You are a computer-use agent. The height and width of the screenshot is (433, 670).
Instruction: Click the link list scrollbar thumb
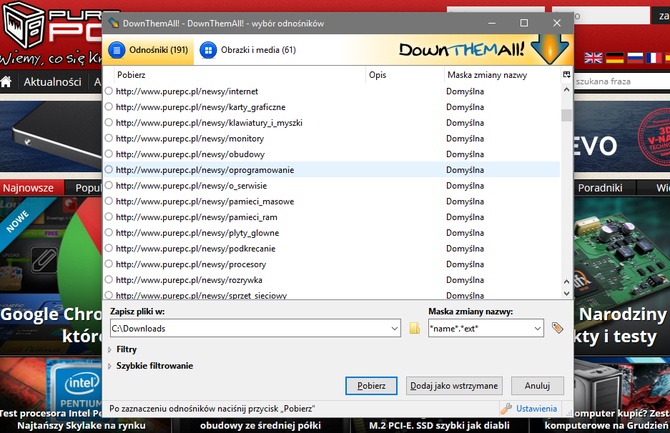click(x=567, y=115)
